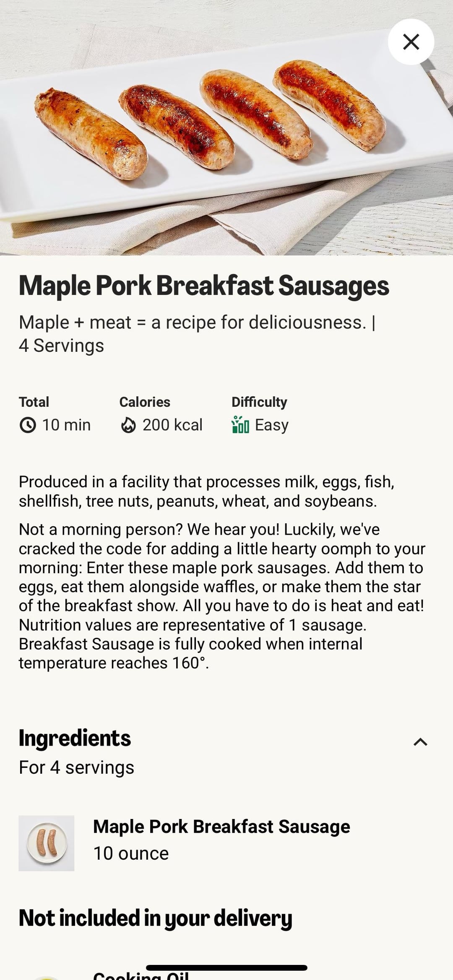Tap the home indicator bar
453x980 pixels.
pos(226,968)
